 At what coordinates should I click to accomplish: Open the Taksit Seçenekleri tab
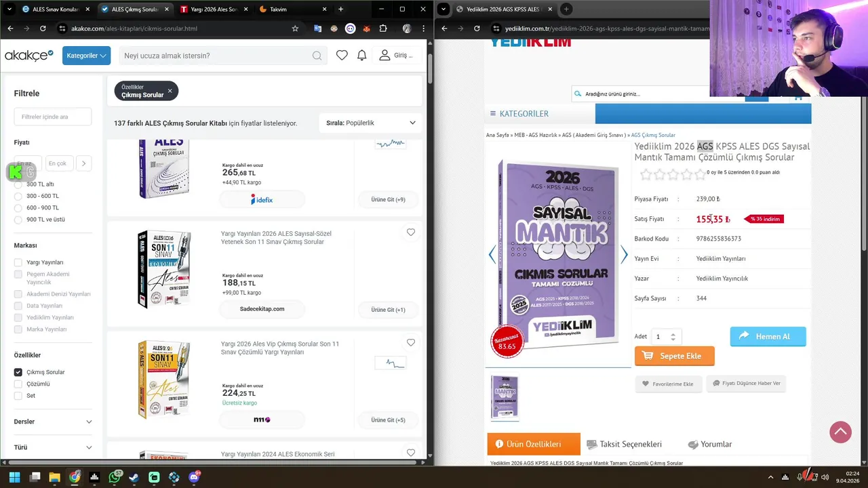click(x=624, y=444)
